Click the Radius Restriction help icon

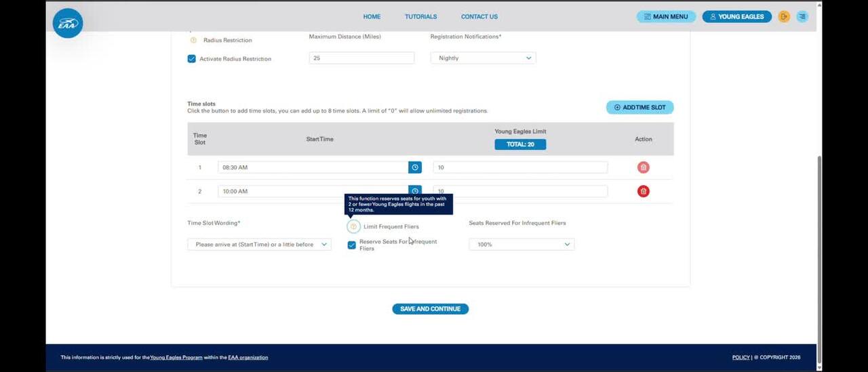193,40
